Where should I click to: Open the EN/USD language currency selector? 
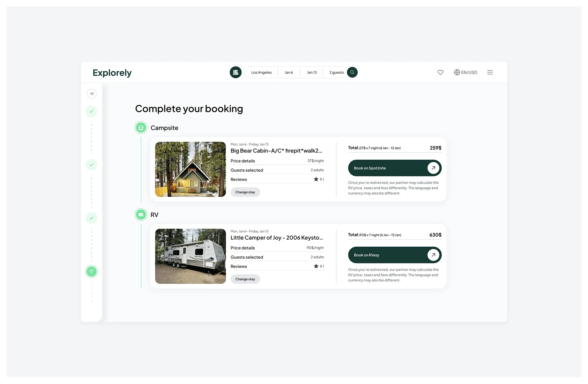pos(466,72)
